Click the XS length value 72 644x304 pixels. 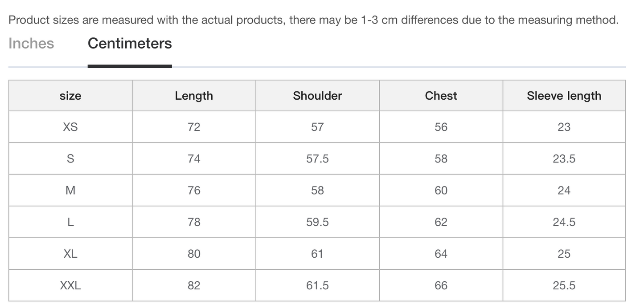[194, 127]
